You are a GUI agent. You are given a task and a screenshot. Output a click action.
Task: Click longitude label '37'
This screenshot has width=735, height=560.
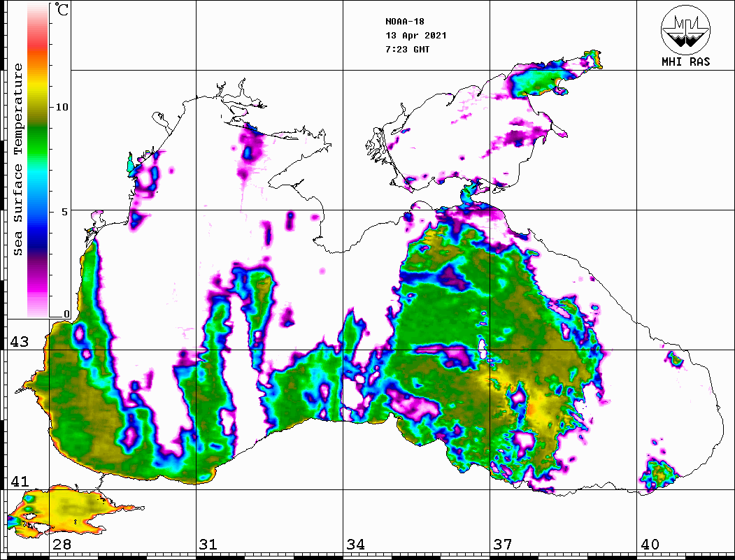point(503,544)
